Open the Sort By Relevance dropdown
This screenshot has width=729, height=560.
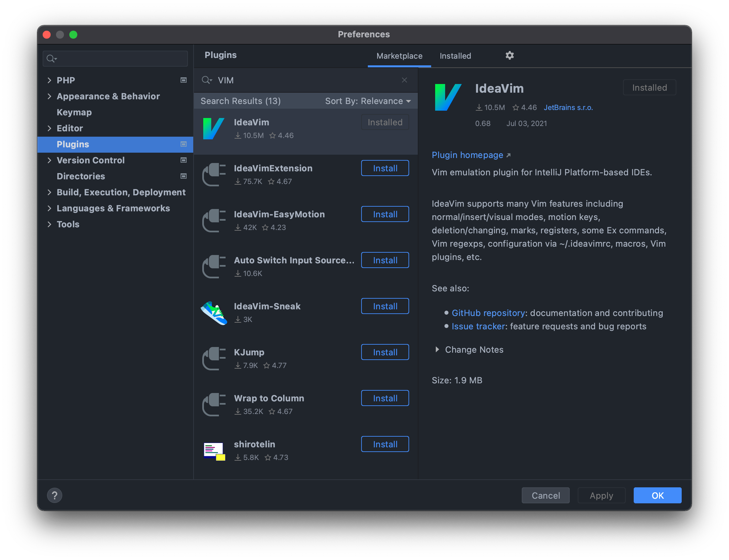(367, 101)
